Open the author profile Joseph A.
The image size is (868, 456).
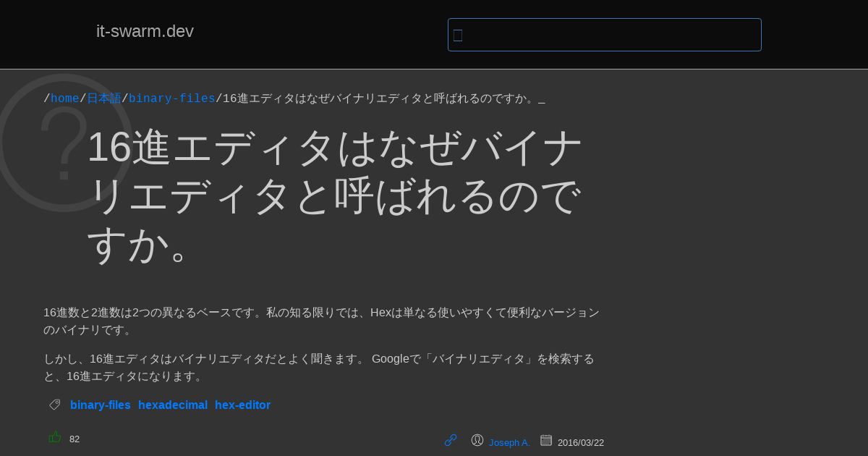(x=509, y=442)
